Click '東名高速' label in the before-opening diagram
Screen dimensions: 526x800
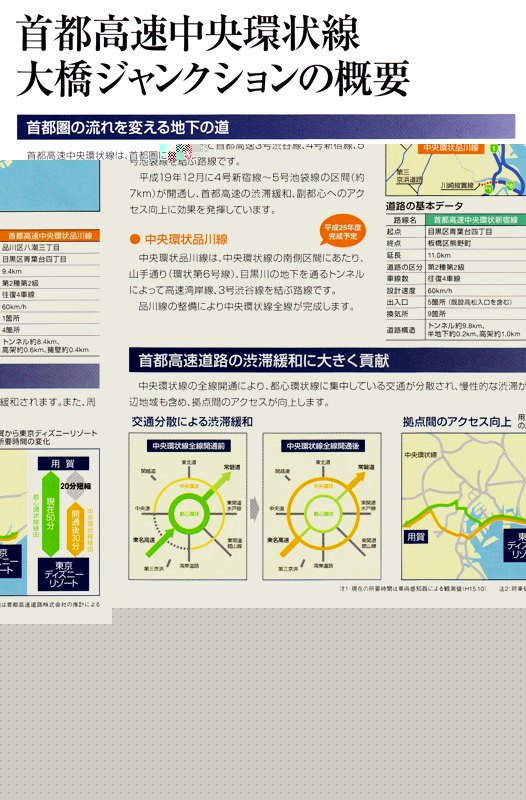tap(143, 539)
